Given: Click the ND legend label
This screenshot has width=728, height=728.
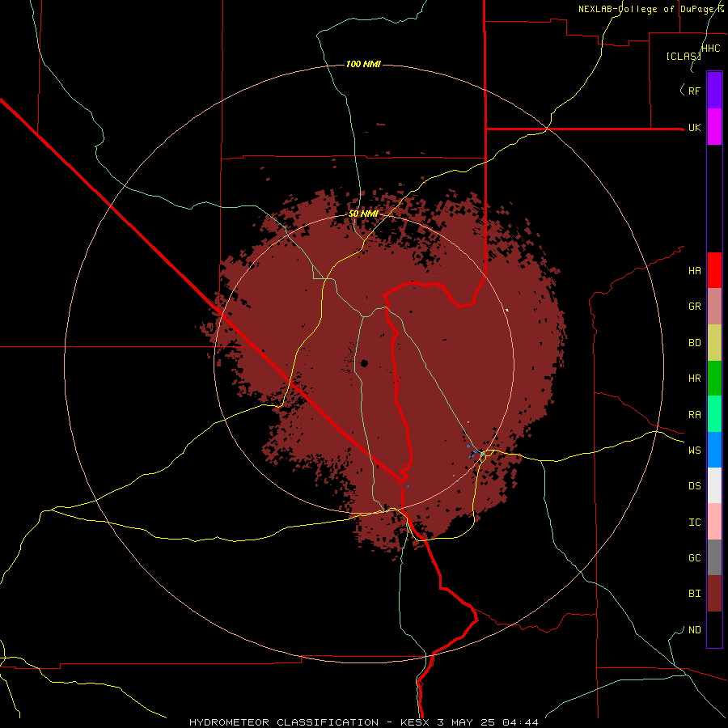Looking at the screenshot, I should pyautogui.click(x=694, y=630).
